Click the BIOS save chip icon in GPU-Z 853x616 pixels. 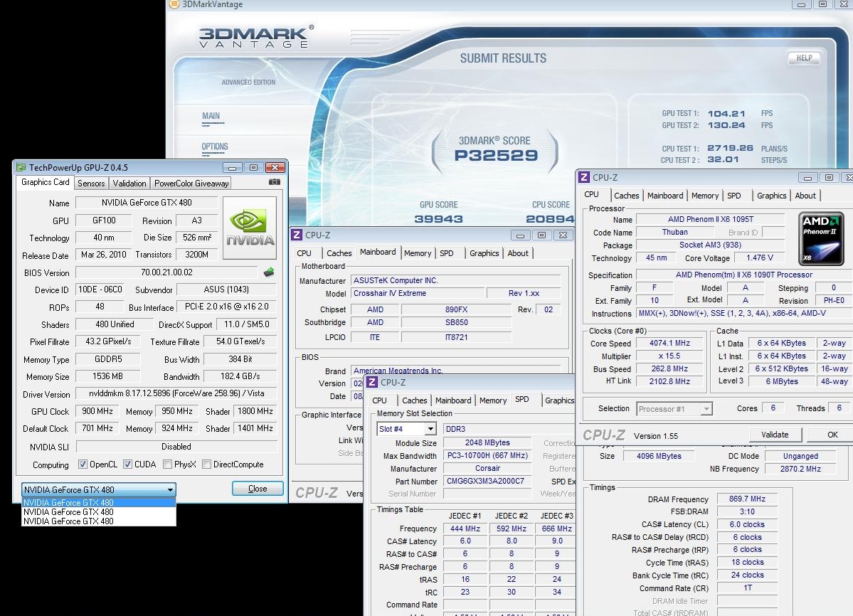269,272
